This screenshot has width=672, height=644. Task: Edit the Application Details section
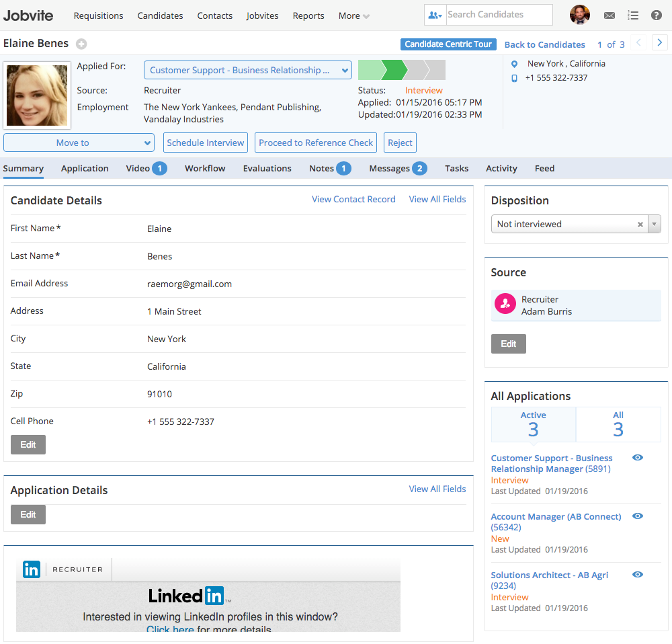point(28,514)
